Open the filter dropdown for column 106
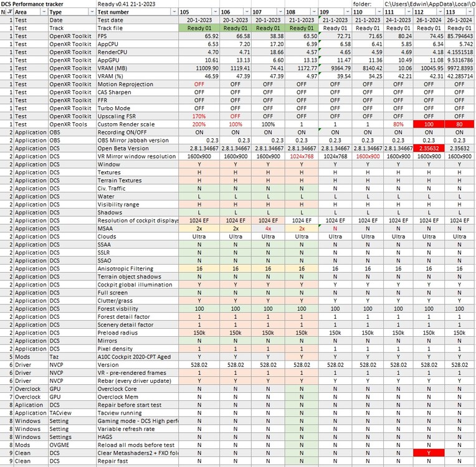 [x=247, y=12]
